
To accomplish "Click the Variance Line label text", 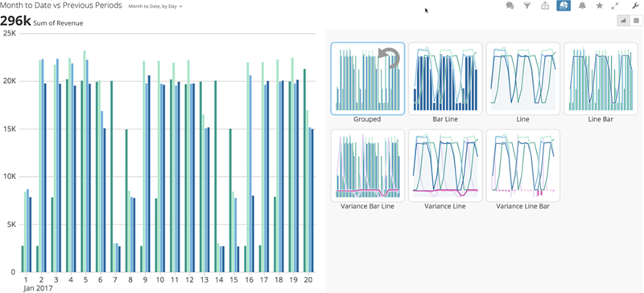I will click(445, 206).
